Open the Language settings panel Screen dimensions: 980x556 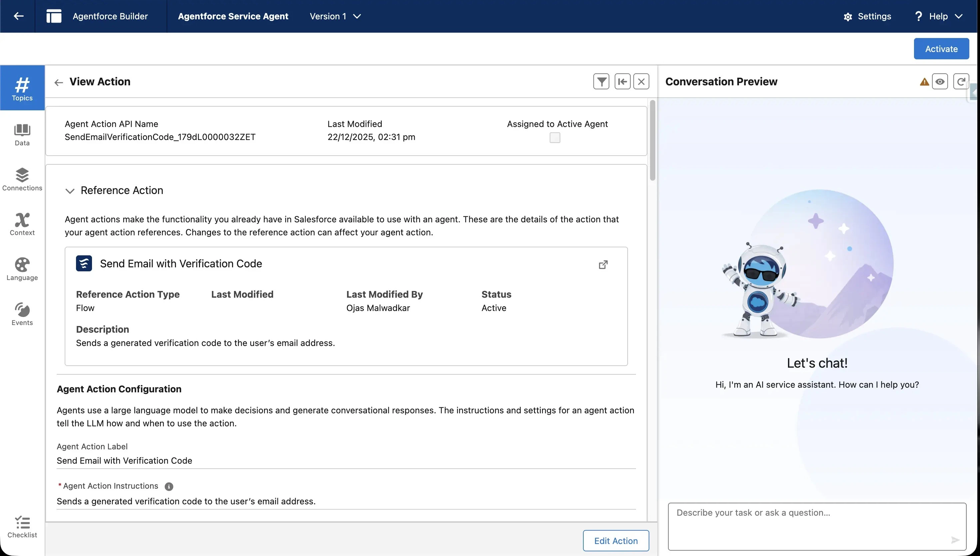[22, 269]
